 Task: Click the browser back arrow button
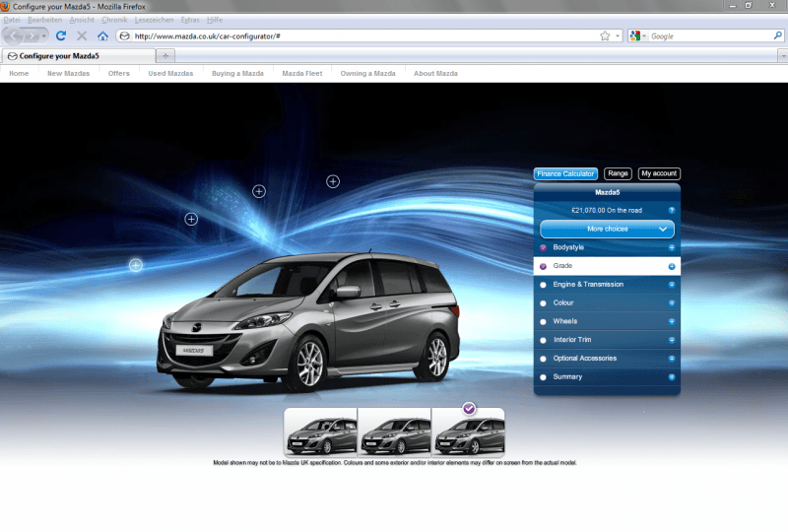coord(13,36)
